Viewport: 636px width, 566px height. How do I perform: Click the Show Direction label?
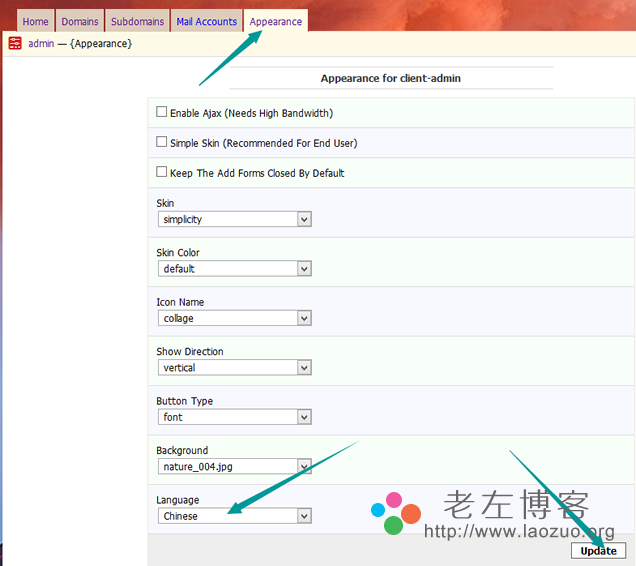[190, 351]
